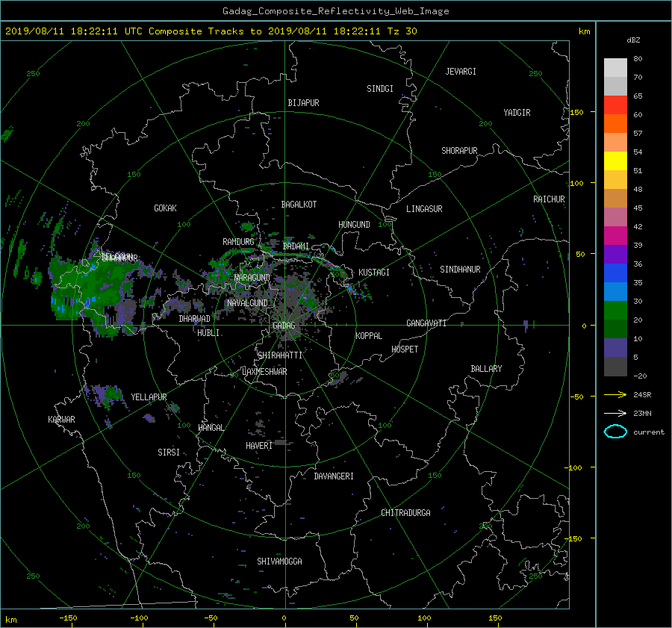The image size is (672, 628).
Task: Click the SIRSI label
Action: point(169,453)
